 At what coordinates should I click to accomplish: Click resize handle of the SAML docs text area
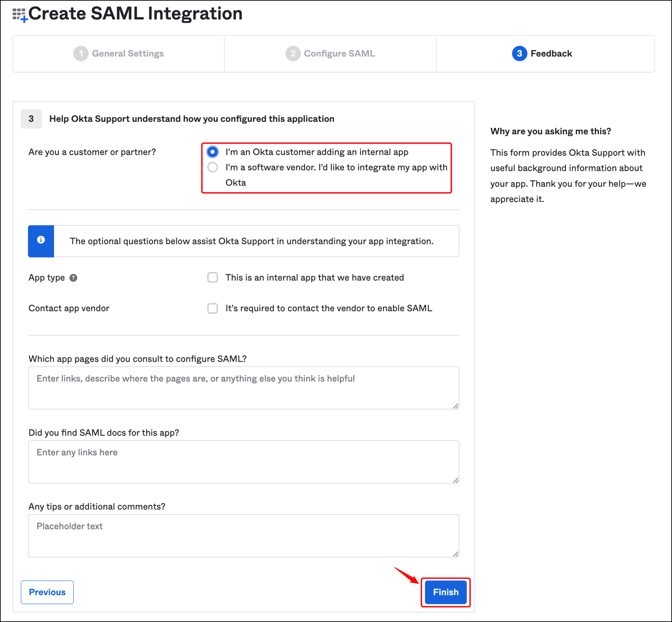pos(455,480)
